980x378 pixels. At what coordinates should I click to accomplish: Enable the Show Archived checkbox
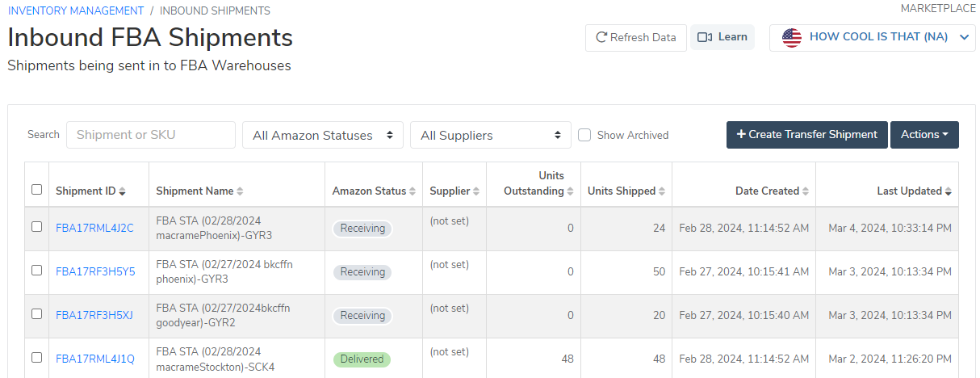pyautogui.click(x=585, y=135)
